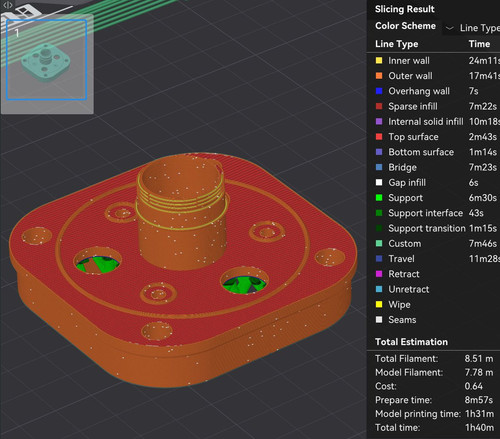Toggle Support line type visibility

405,198
